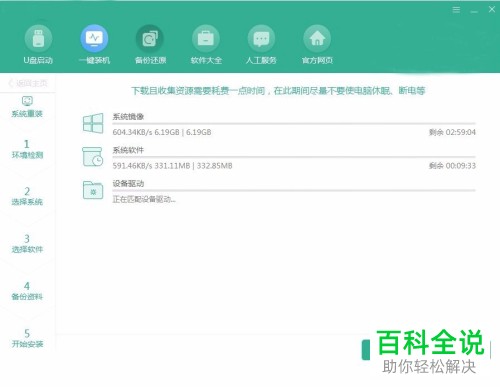Click the 系统软件 label

pyautogui.click(x=128, y=150)
